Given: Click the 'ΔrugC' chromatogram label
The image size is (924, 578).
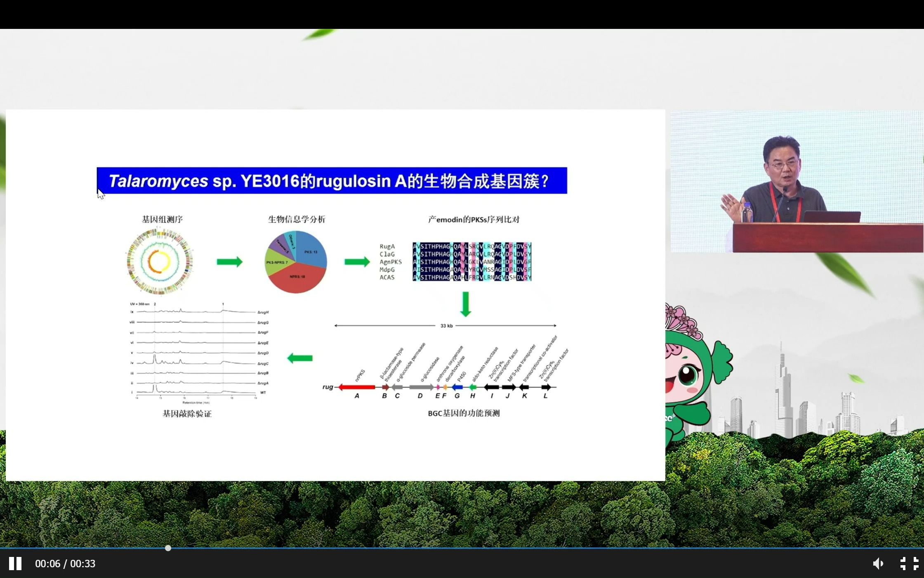Looking at the screenshot, I should [x=263, y=364].
